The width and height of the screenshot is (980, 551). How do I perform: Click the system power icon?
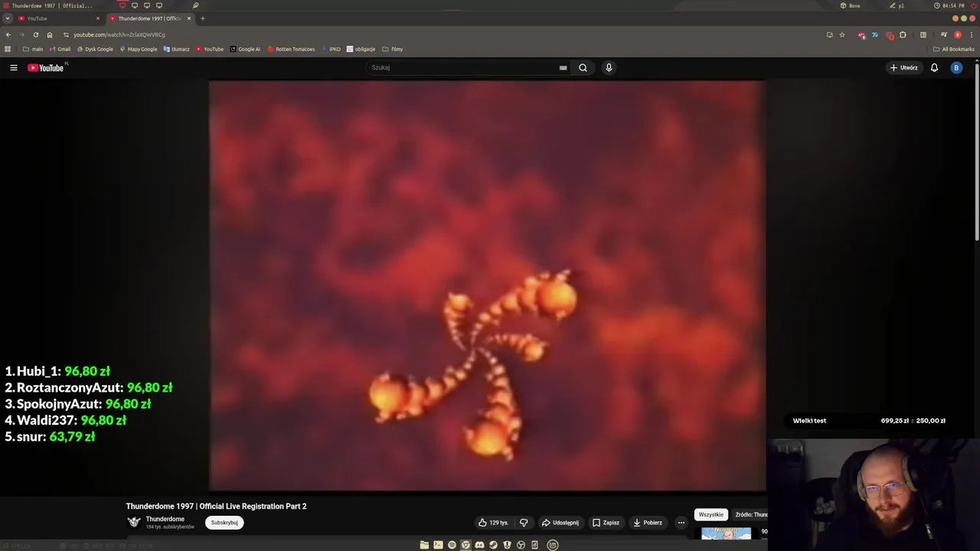(x=973, y=5)
